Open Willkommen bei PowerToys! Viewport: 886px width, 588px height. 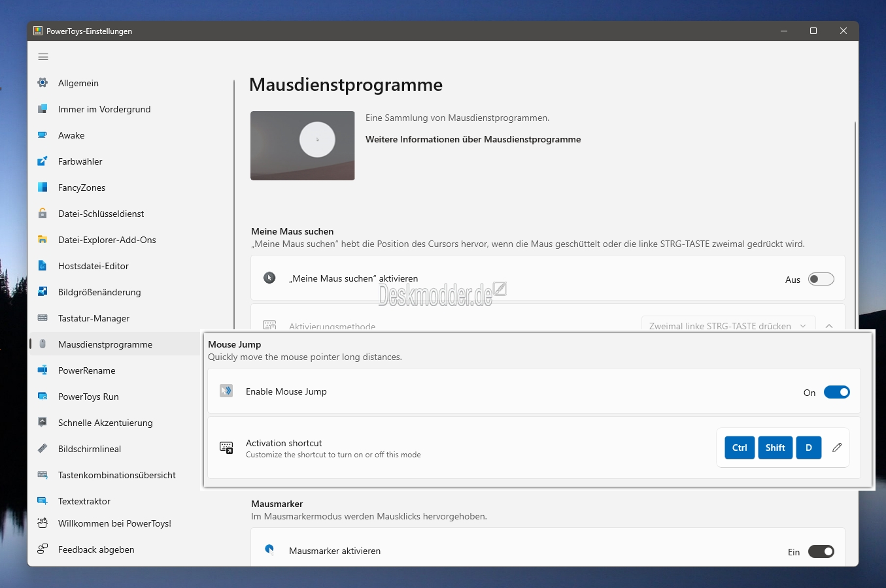pos(114,523)
